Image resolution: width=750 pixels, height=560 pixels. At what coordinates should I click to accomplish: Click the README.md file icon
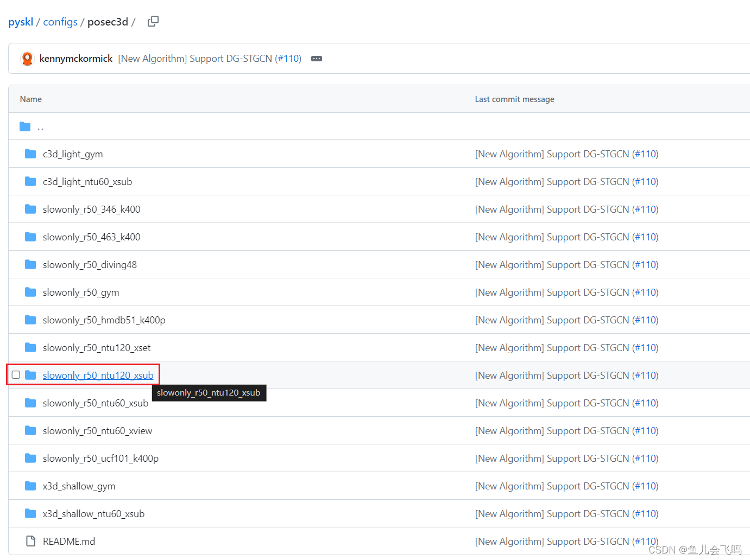coord(31,542)
